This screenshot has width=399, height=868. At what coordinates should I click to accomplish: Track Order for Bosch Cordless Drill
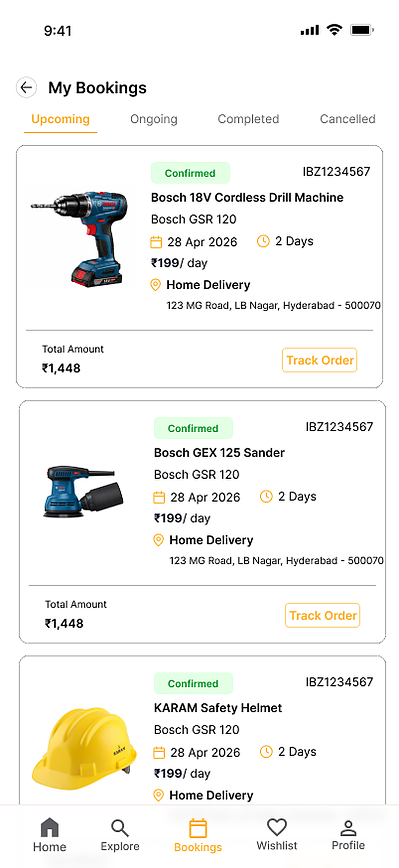click(320, 360)
